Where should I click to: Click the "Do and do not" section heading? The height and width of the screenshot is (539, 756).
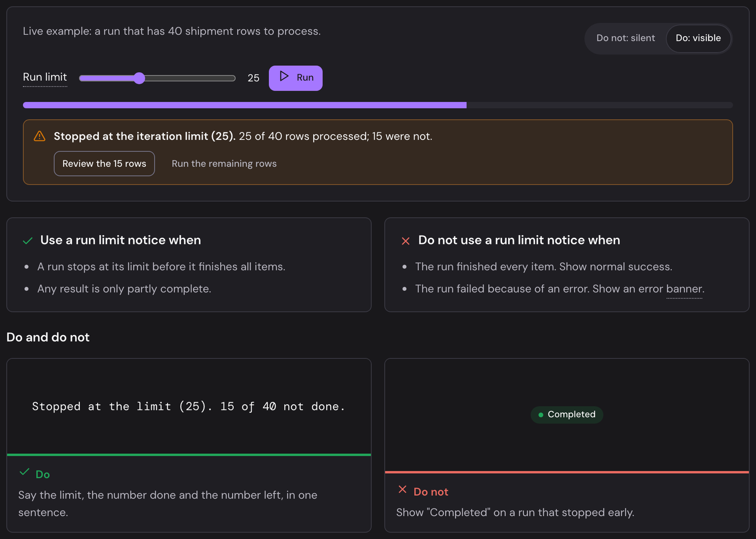[x=48, y=337]
